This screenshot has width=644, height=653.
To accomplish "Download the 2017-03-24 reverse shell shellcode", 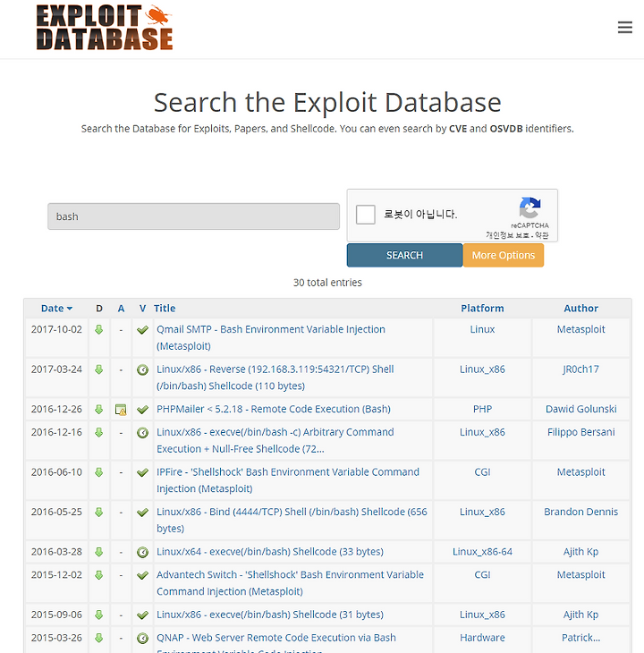I will (x=98, y=369).
